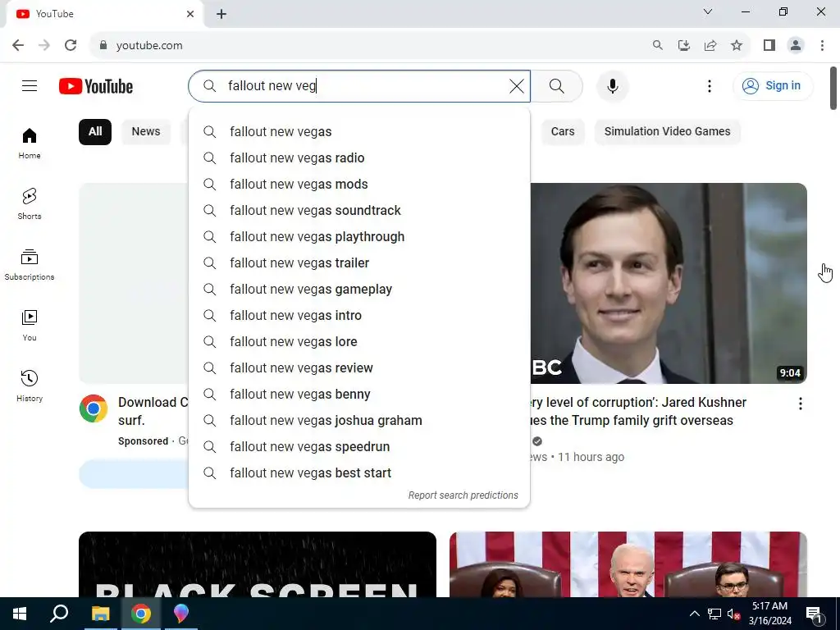The width and height of the screenshot is (840, 630).
Task: Click the Sign in button
Action: pos(773,85)
